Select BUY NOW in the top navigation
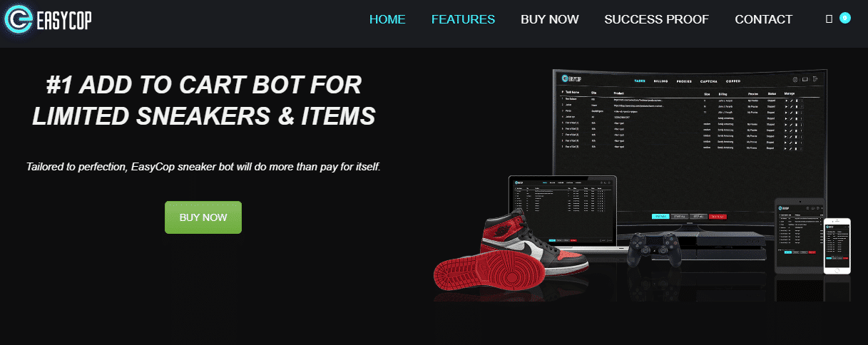 click(x=550, y=19)
